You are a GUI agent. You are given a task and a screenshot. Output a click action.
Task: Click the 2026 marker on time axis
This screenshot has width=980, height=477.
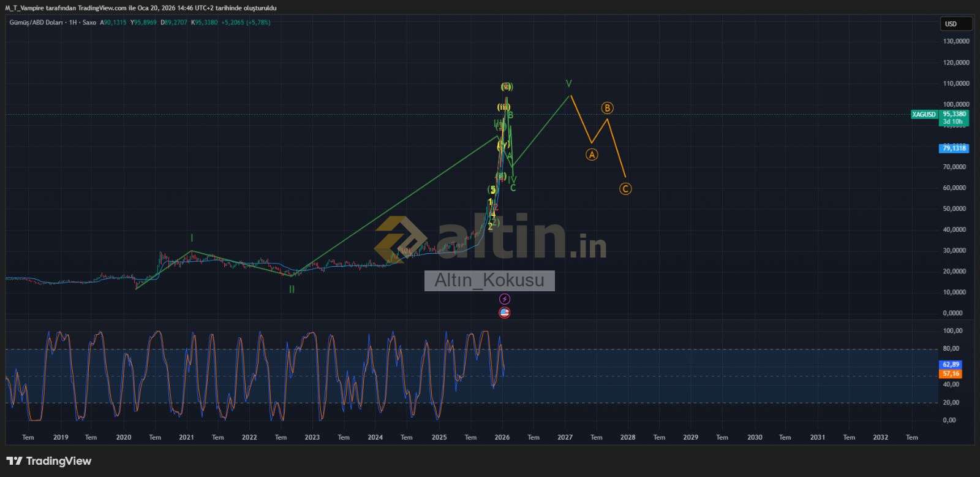point(502,437)
